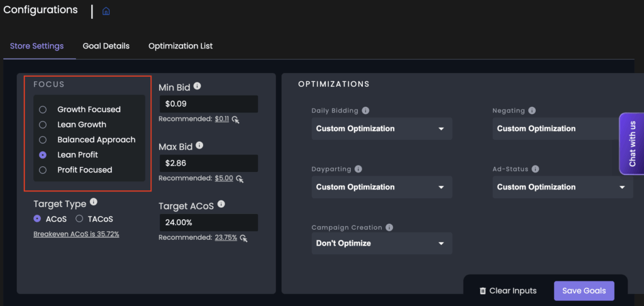Click the info icon next to Target Type
Screen dimensions: 644x306
[94, 202]
